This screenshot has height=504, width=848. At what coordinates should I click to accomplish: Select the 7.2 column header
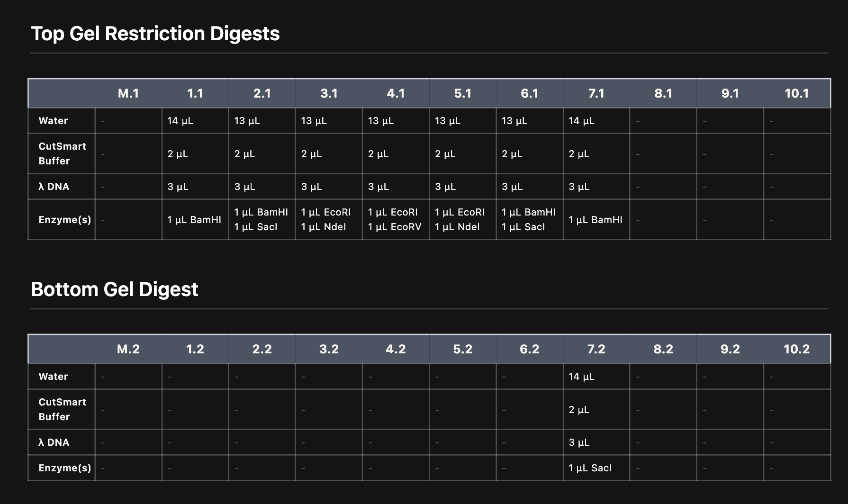[596, 349]
